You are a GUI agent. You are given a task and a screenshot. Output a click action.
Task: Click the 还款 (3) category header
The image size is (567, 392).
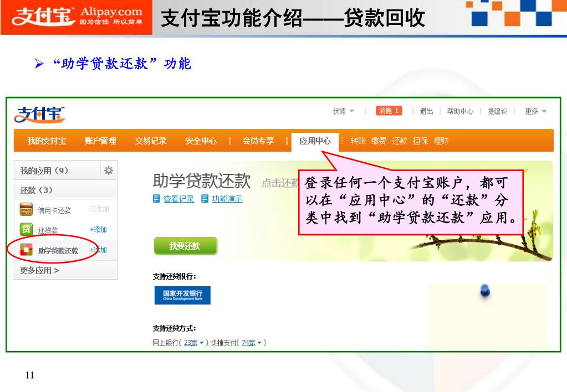[65, 190]
